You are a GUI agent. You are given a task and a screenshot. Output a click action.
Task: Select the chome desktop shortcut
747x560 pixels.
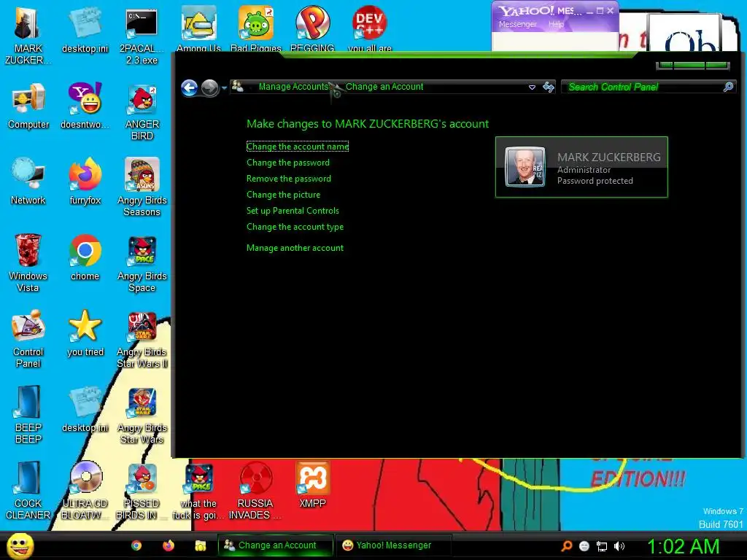[x=85, y=257]
